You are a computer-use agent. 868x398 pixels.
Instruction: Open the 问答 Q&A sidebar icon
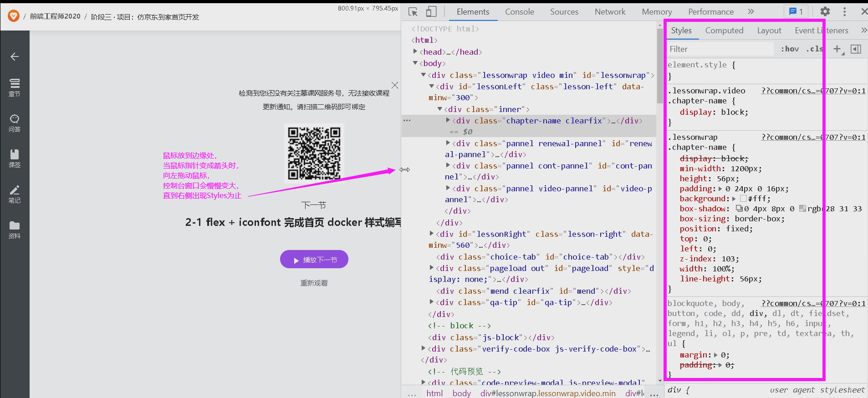[x=15, y=123]
